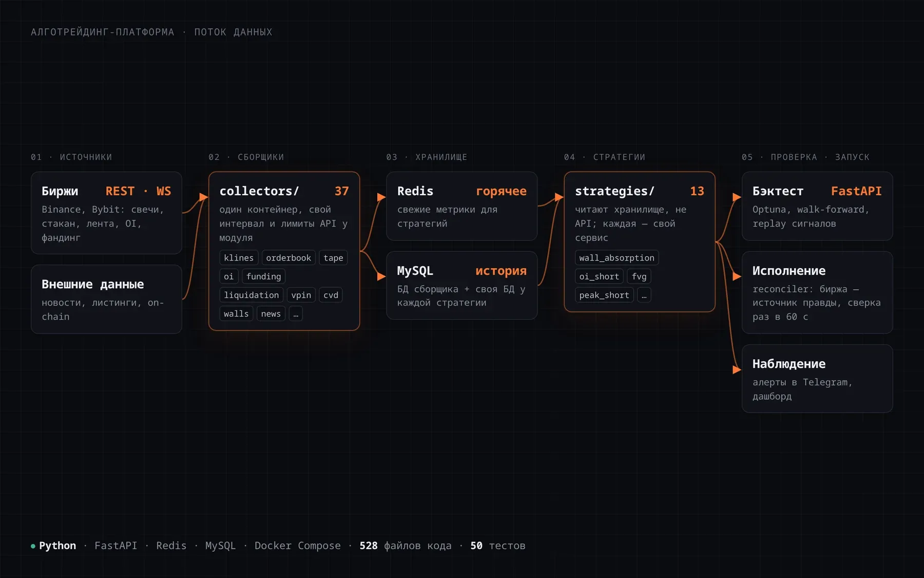The width and height of the screenshot is (924, 578).
Task: Click the 04 · СТРАТЕГИИ column header
Action: [605, 157]
